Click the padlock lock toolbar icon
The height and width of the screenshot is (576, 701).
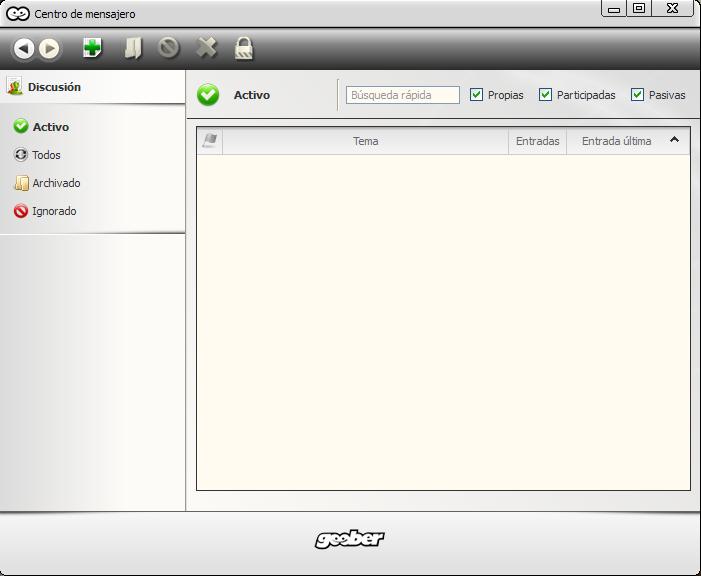click(244, 48)
